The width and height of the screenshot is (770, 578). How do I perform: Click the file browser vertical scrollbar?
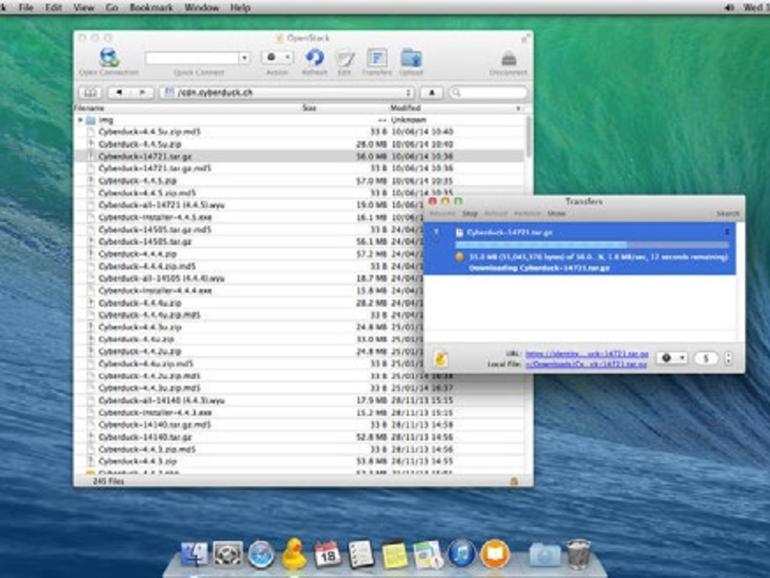528,138
